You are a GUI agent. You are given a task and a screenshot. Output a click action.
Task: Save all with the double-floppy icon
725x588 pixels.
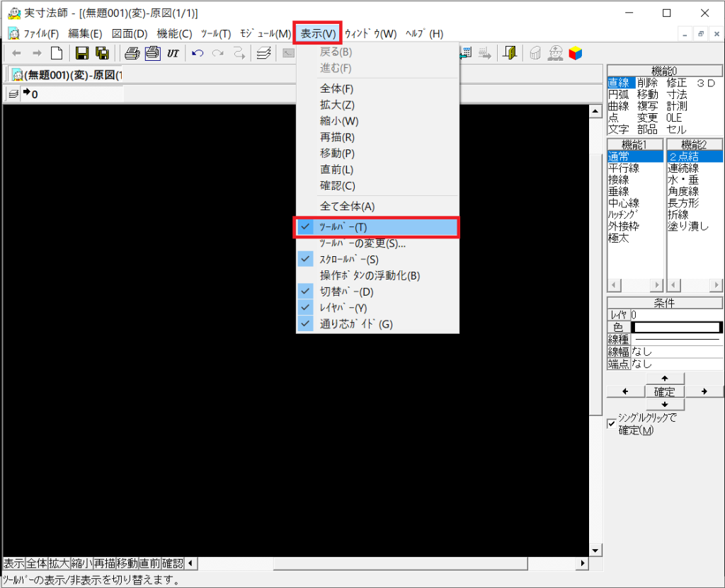point(103,54)
